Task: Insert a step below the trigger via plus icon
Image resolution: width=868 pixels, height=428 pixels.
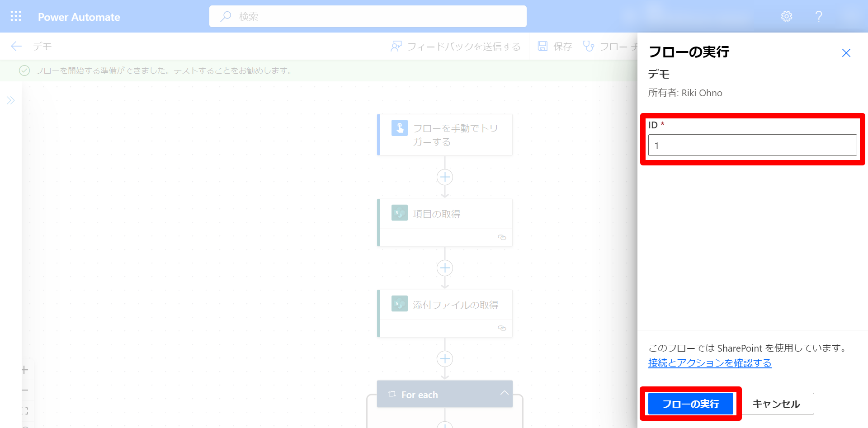Action: click(444, 177)
